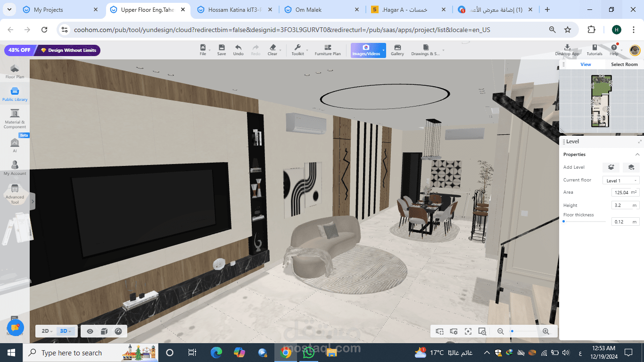The image size is (644, 362).
Task: Open the Advanced Tool panel
Action: pyautogui.click(x=15, y=194)
